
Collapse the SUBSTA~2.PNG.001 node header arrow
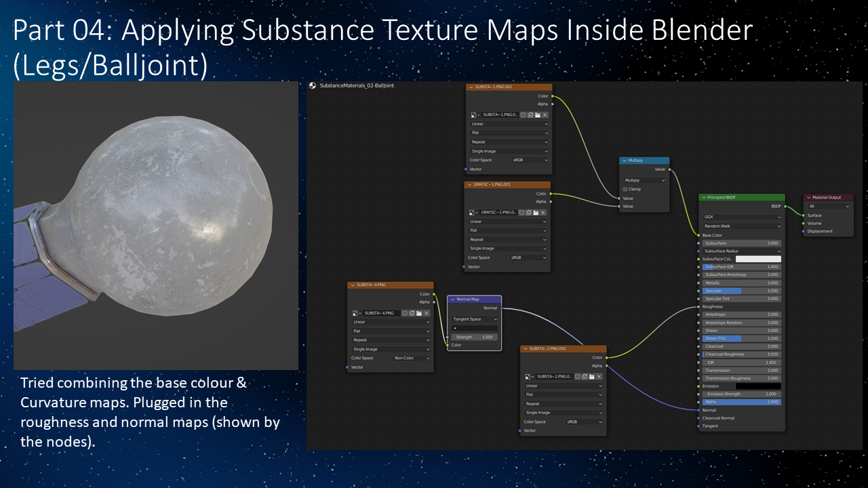click(x=526, y=348)
